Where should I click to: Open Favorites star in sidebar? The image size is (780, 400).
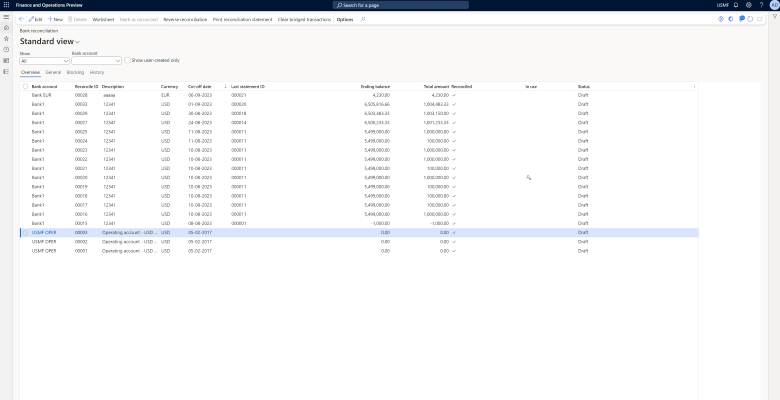pos(6,38)
